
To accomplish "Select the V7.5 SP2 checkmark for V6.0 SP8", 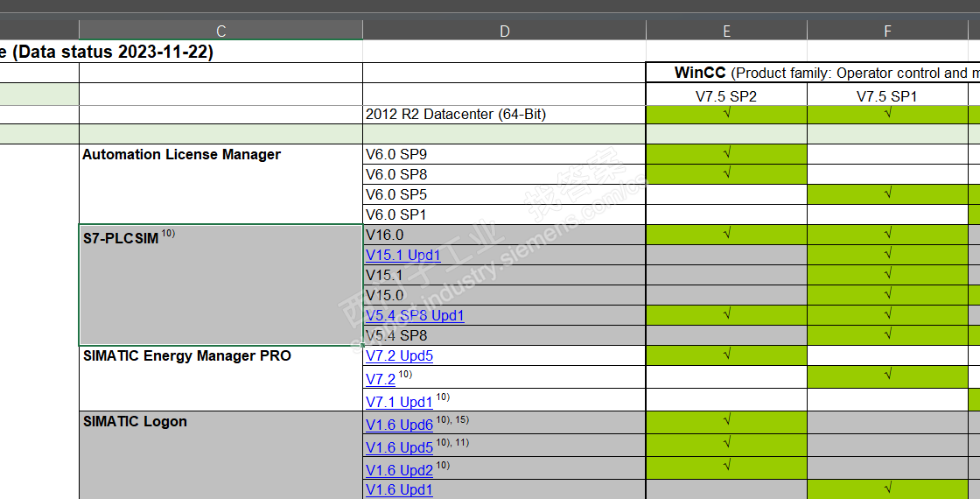I will pyautogui.click(x=726, y=174).
